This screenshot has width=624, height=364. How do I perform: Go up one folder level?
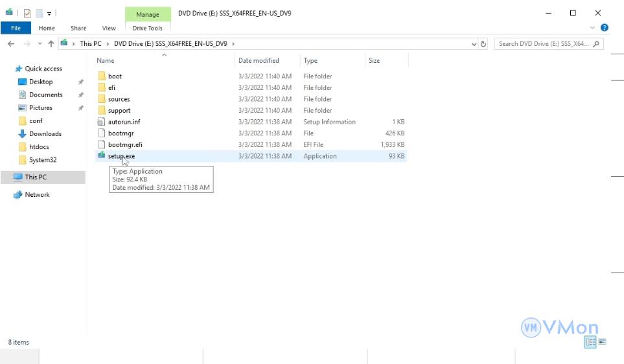point(51,44)
